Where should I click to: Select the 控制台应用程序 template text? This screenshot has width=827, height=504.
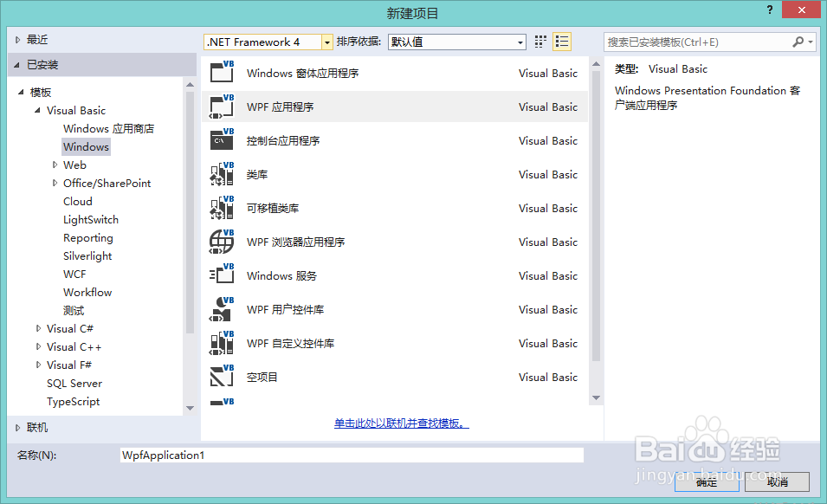[283, 141]
